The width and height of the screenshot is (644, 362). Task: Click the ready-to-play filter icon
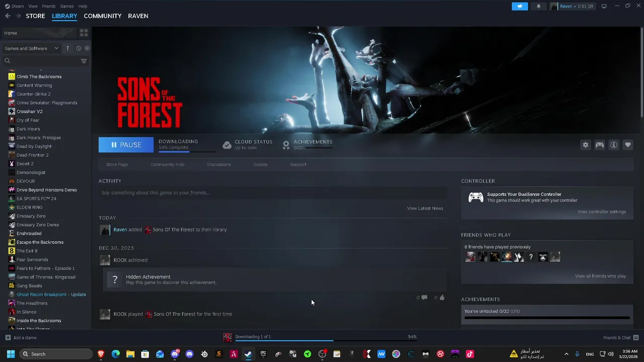point(87,48)
